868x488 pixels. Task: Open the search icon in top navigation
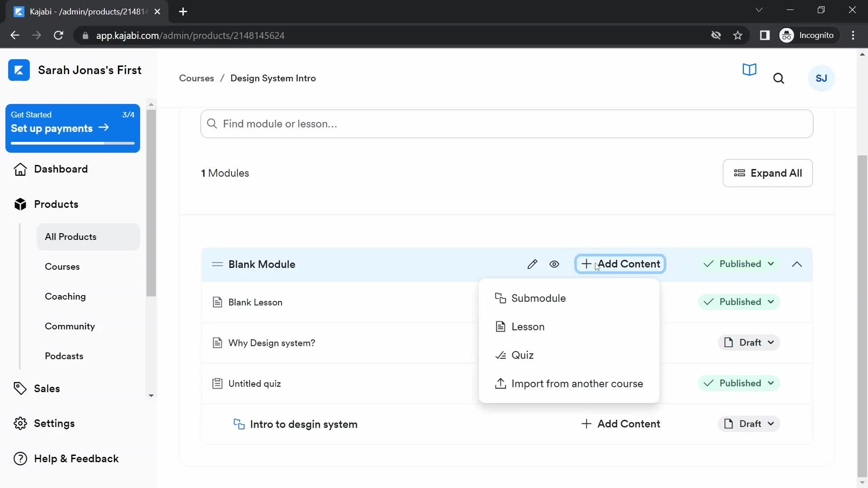pyautogui.click(x=778, y=78)
